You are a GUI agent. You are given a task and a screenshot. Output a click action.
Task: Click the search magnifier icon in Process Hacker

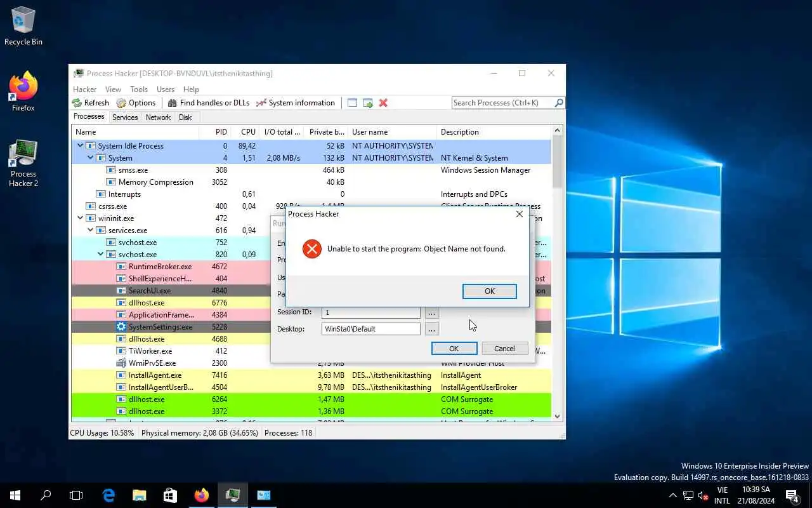pyautogui.click(x=558, y=103)
